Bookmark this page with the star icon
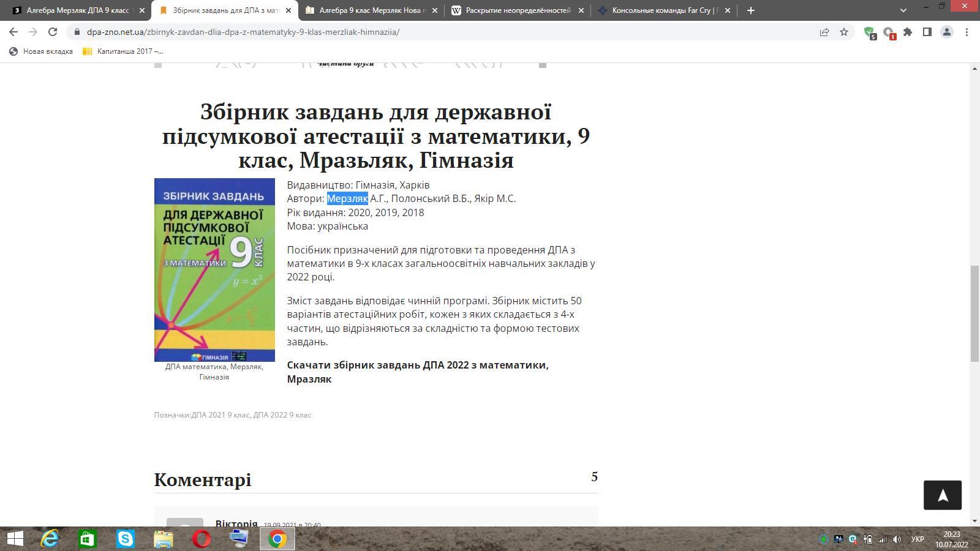Screen dimensions: 980x551 pyautogui.click(x=844, y=32)
